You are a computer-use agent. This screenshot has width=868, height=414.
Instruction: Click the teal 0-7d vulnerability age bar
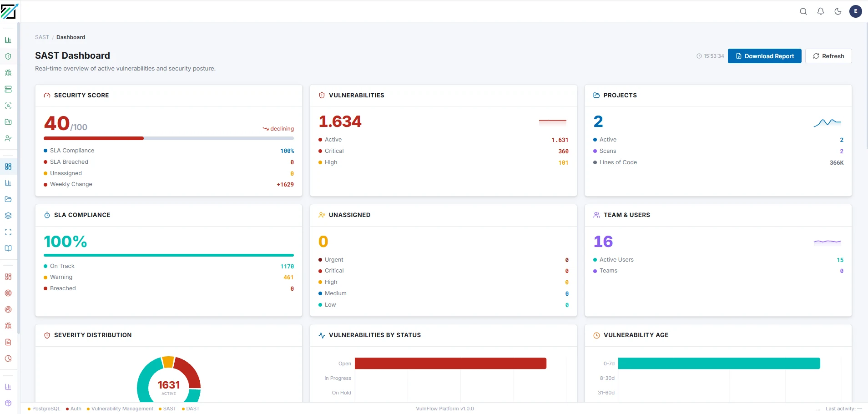click(x=719, y=364)
